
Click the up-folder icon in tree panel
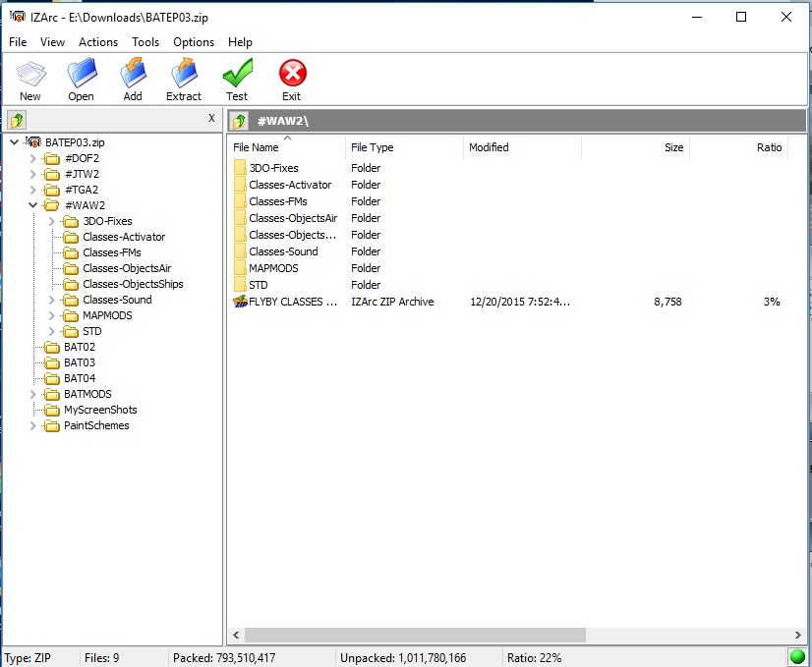[17, 121]
